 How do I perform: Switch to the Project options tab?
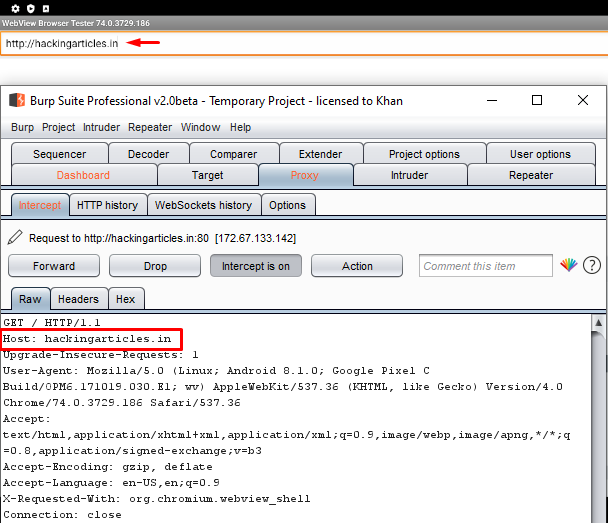[425, 154]
